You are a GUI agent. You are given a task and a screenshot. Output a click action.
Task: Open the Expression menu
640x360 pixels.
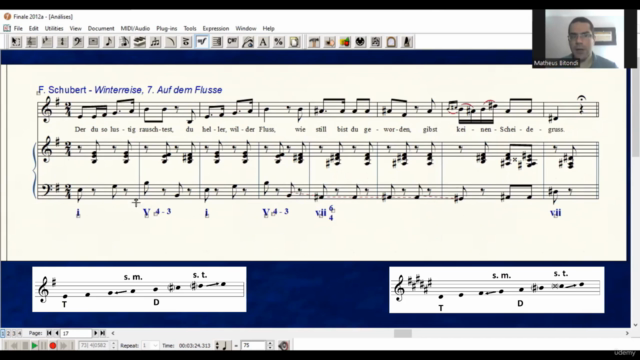click(216, 29)
